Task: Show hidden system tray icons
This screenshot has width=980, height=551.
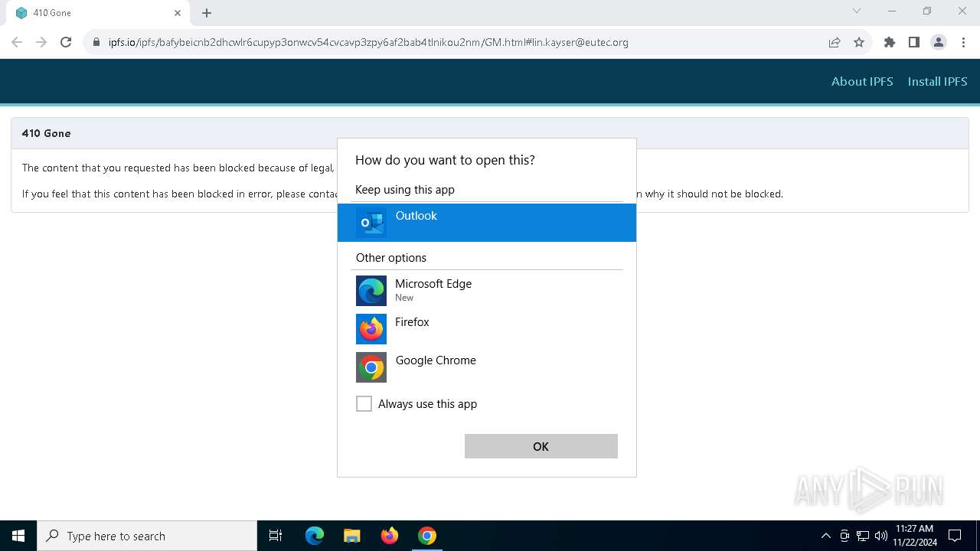Action: [825, 536]
